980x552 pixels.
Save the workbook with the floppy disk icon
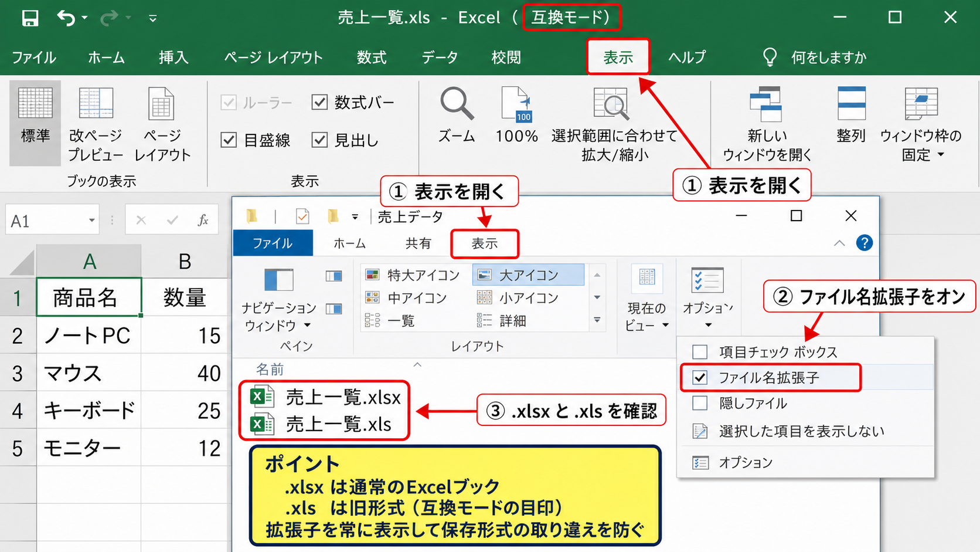(x=30, y=18)
